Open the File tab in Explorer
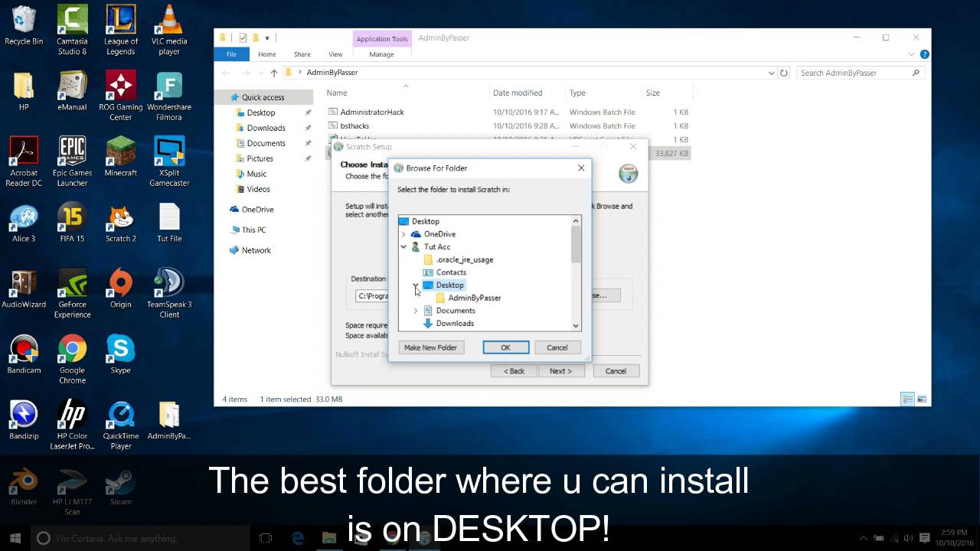The image size is (980, 551). (231, 54)
